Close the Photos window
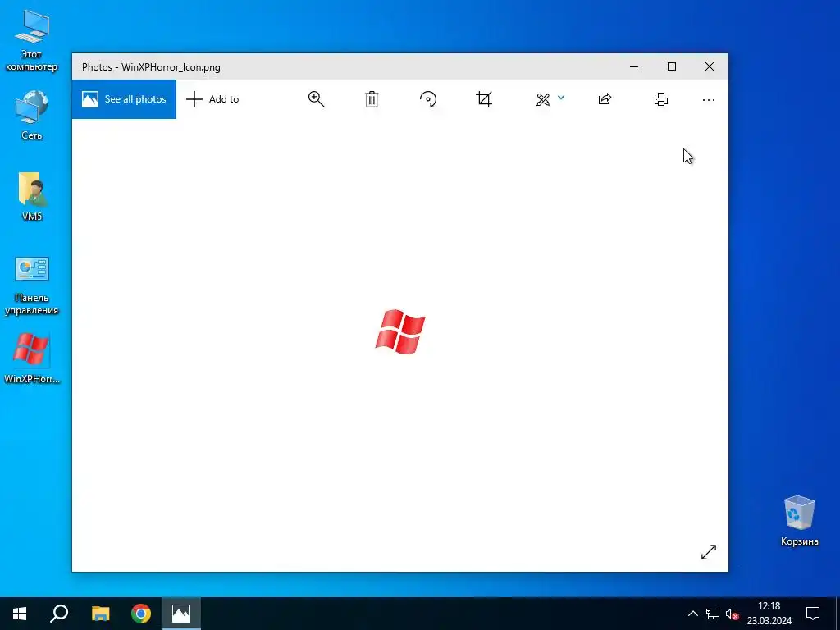The width and height of the screenshot is (840, 630). click(x=710, y=67)
